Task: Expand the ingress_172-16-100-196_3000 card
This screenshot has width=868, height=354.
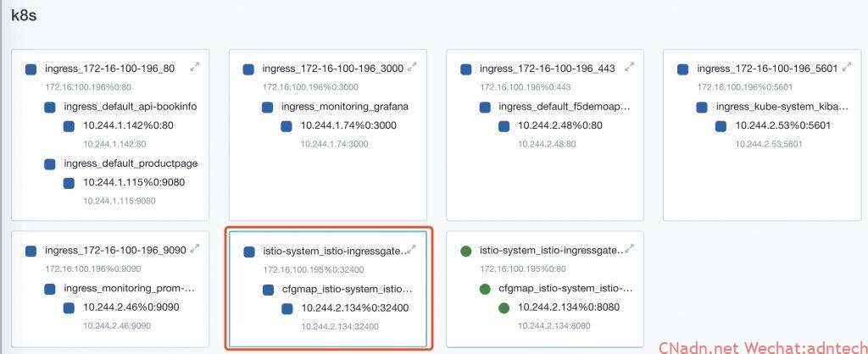Action: point(412,66)
